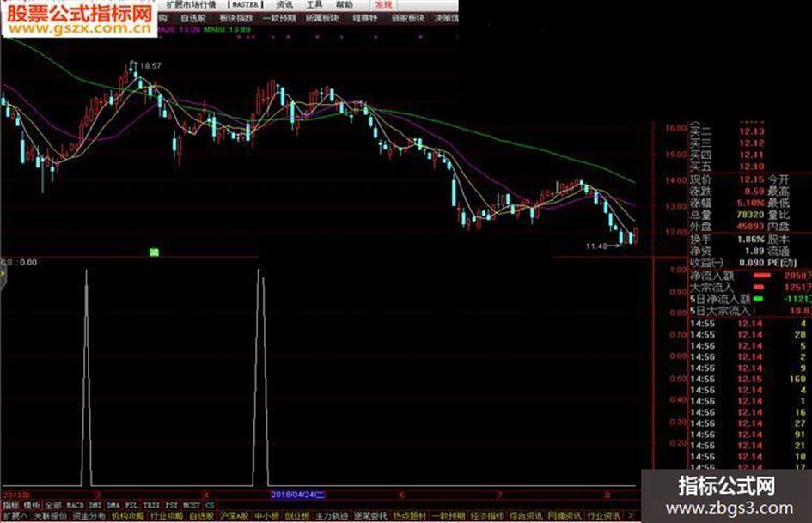The width and height of the screenshot is (812, 523).
Task: Expand the 扩展 panel at the bottom bar
Action: (15, 516)
